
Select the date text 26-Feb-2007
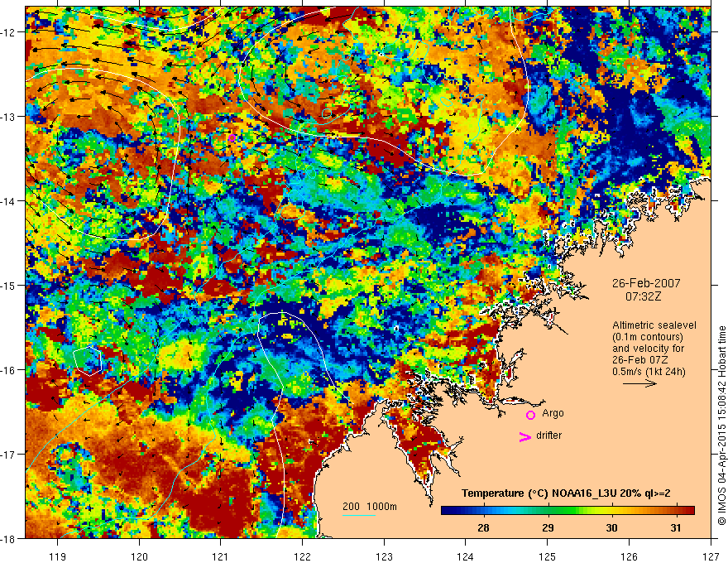point(646,283)
